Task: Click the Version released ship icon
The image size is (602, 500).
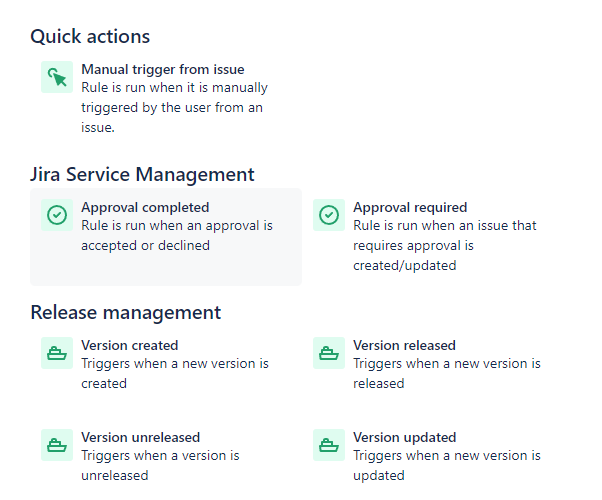Action: (329, 353)
